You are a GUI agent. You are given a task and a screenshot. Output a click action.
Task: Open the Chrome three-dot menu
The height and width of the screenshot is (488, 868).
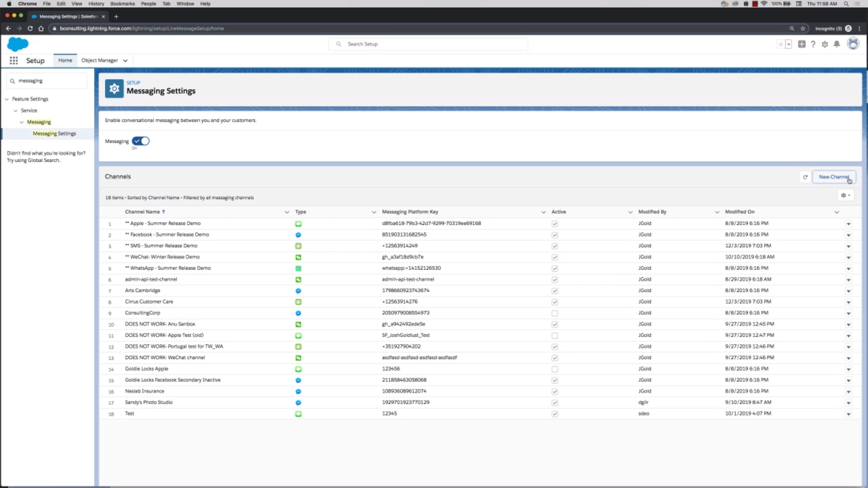(x=859, y=28)
